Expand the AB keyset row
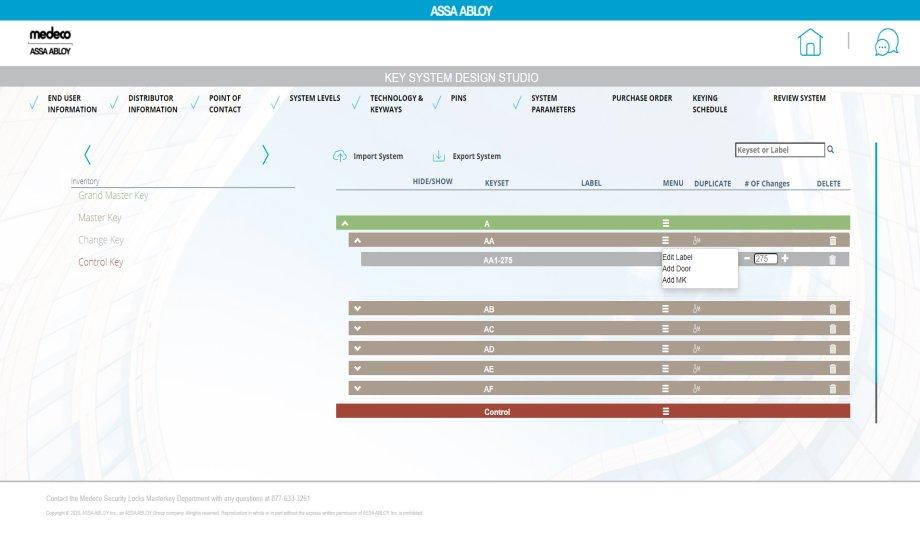Image resolution: width=920 pixels, height=533 pixels. tap(357, 309)
